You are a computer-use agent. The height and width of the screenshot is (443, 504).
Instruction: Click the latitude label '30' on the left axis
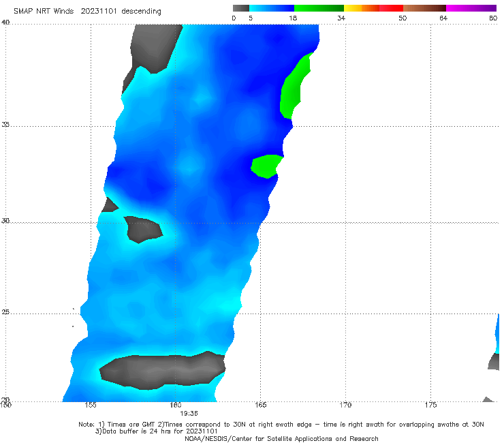tap(5, 220)
